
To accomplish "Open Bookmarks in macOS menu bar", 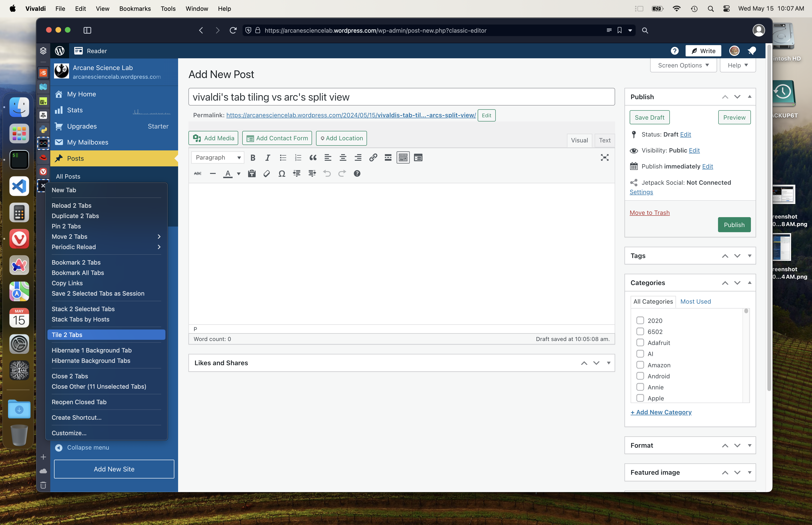I will coord(135,8).
